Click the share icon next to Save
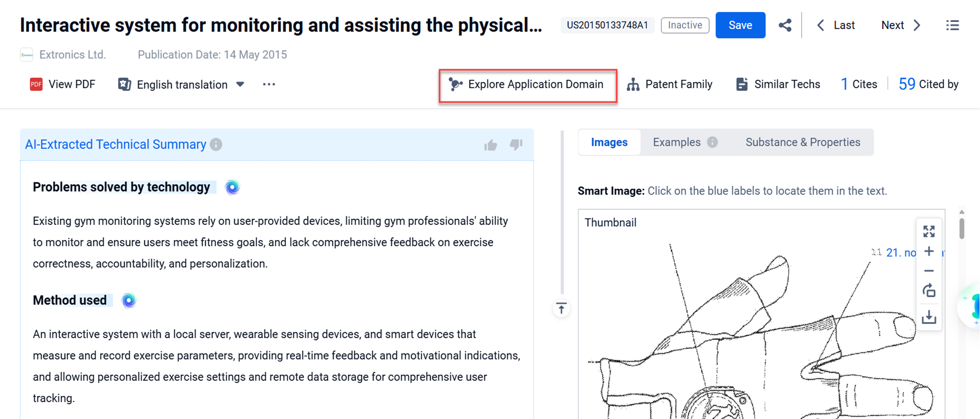The width and height of the screenshot is (980, 419). click(785, 25)
